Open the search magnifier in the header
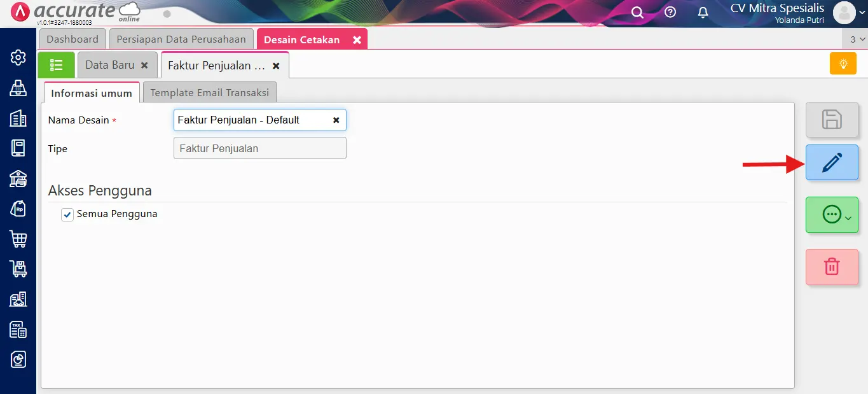The image size is (868, 394). [637, 13]
